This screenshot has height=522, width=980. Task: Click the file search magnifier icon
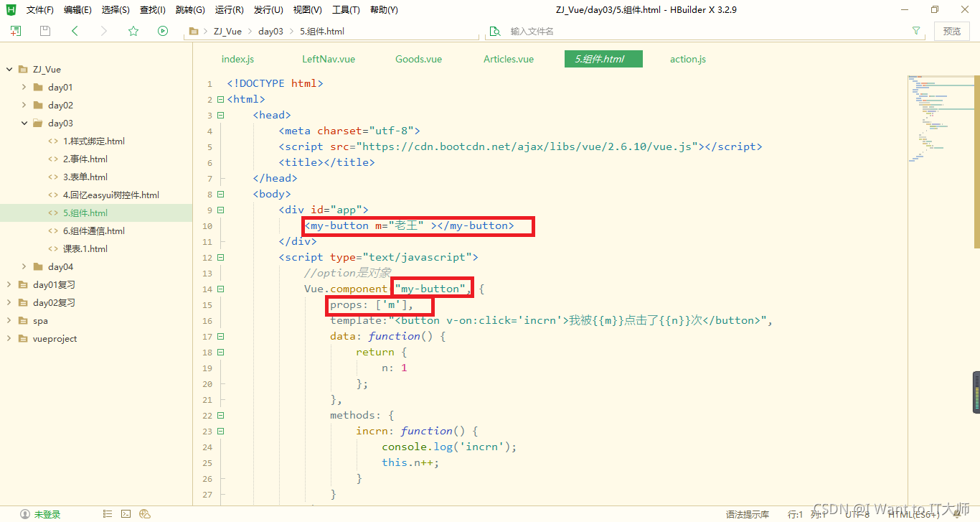tap(494, 32)
